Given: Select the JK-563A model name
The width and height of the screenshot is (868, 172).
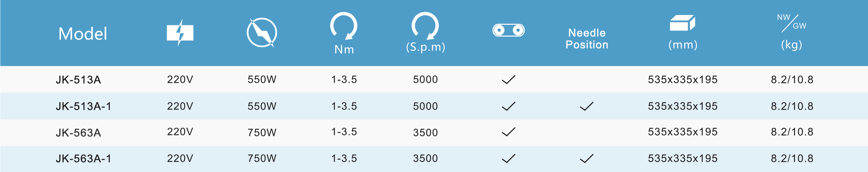Looking at the screenshot, I should (x=78, y=133).
